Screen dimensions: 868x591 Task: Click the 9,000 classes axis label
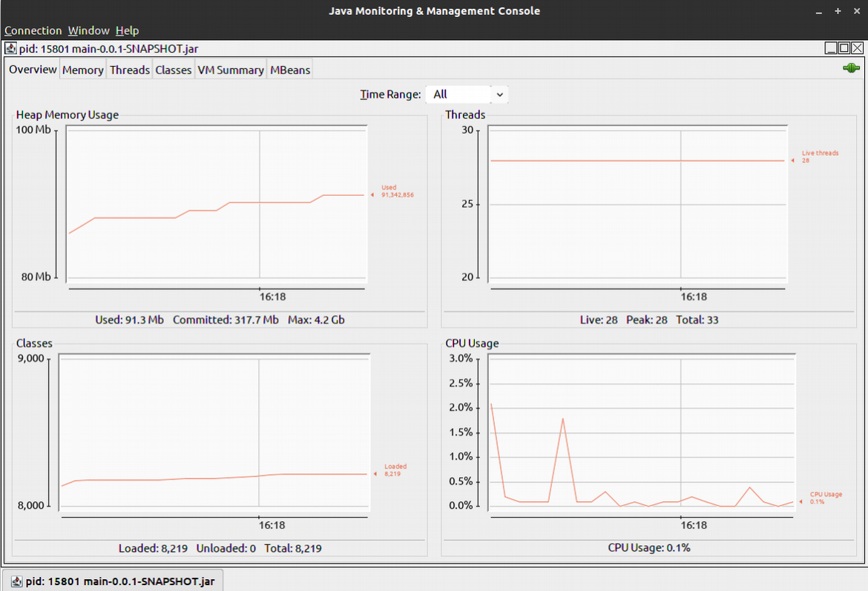(30, 358)
